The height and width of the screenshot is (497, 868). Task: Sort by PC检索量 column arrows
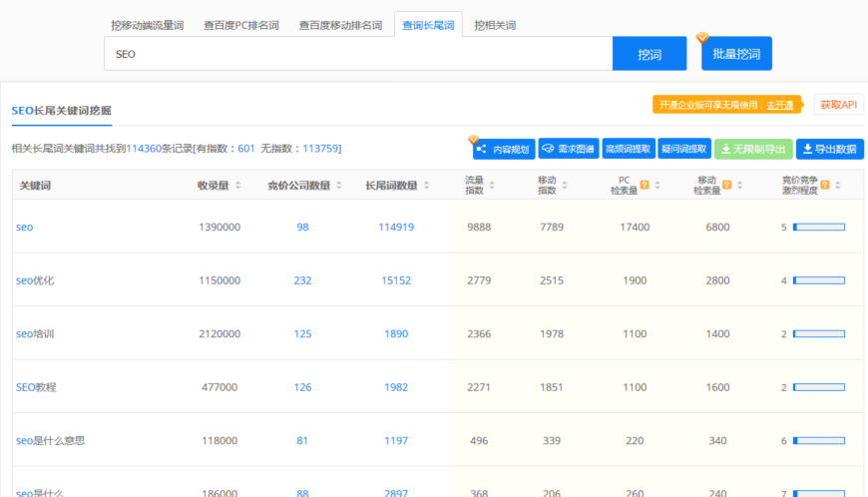click(x=657, y=186)
